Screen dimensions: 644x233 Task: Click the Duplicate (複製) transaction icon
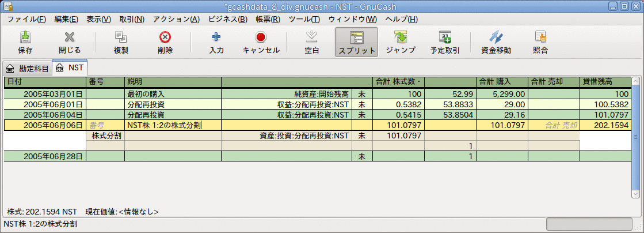coord(121,42)
